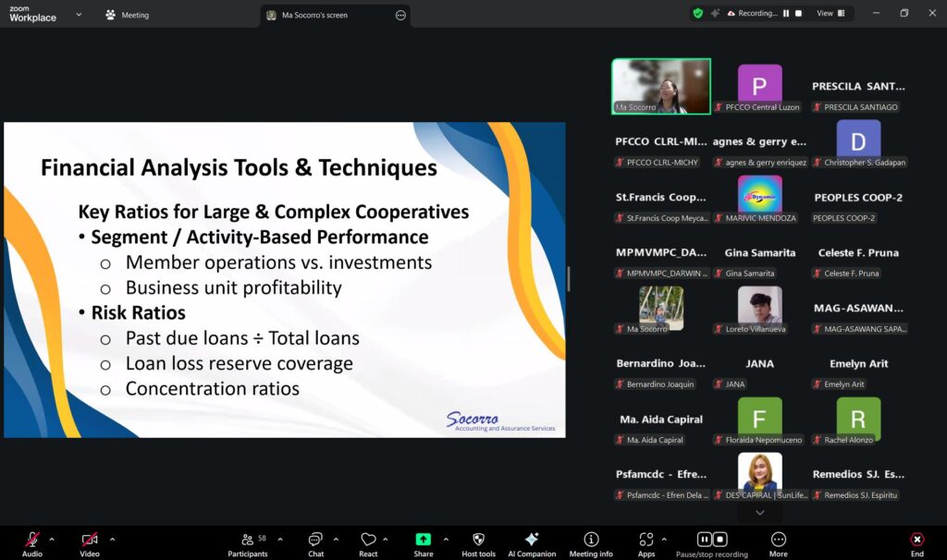Expand the Share options arrow
The image size is (947, 560).
(446, 539)
